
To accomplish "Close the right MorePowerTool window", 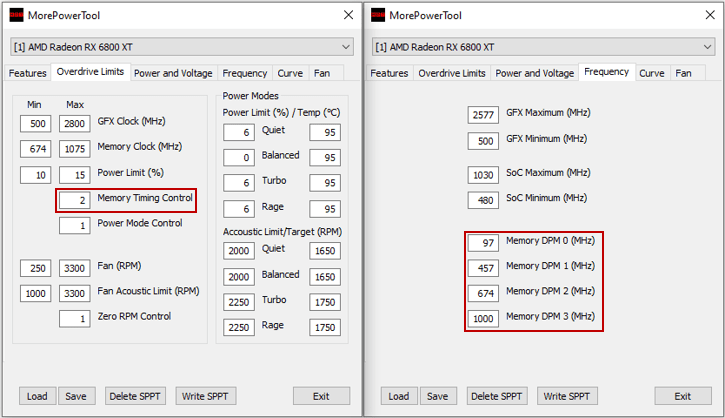I will pos(710,15).
